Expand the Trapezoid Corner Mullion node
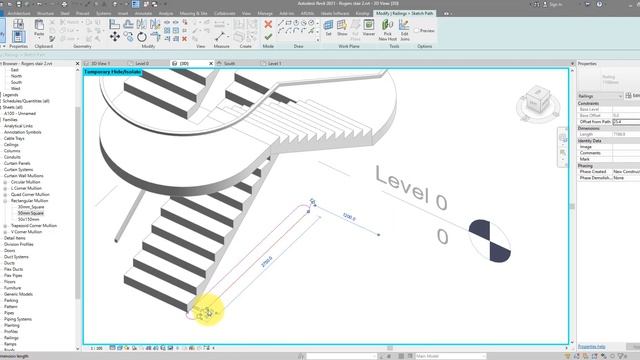Viewport: 640px width, 360px height. [x=5, y=226]
